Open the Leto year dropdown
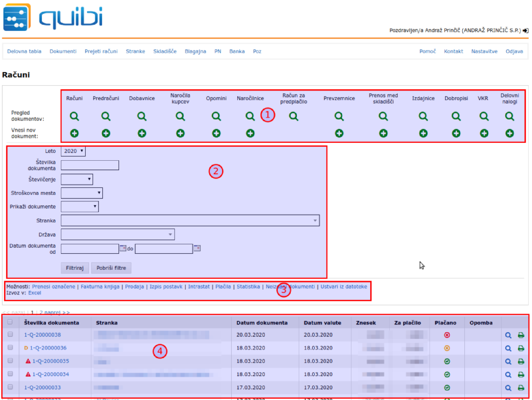Screen dimensions: 532x400 (x=73, y=151)
